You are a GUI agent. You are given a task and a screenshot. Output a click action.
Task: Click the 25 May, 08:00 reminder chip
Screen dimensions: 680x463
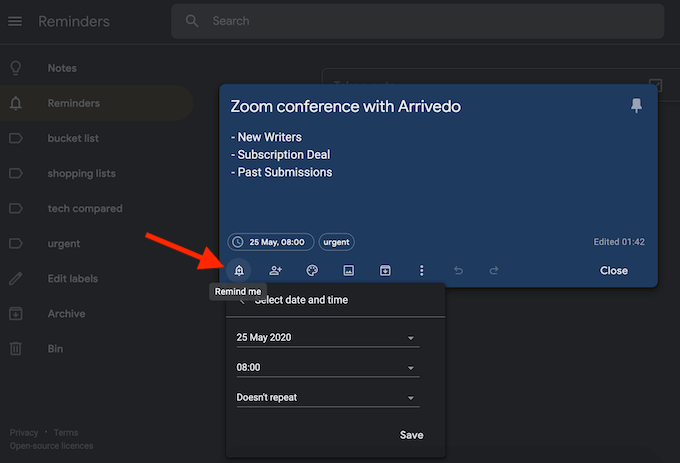click(271, 242)
